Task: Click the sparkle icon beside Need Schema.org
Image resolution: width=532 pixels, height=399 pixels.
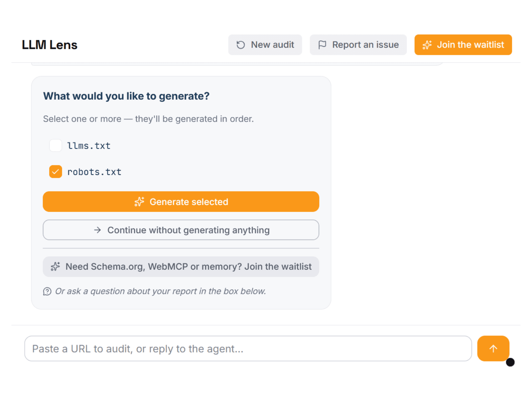Action: tap(56, 267)
